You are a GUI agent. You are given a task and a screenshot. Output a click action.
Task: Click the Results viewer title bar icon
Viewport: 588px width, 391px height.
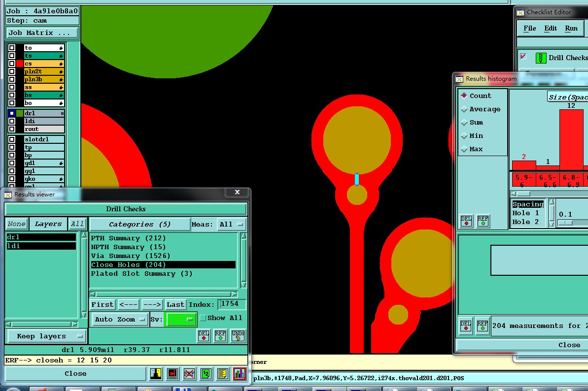point(8,195)
